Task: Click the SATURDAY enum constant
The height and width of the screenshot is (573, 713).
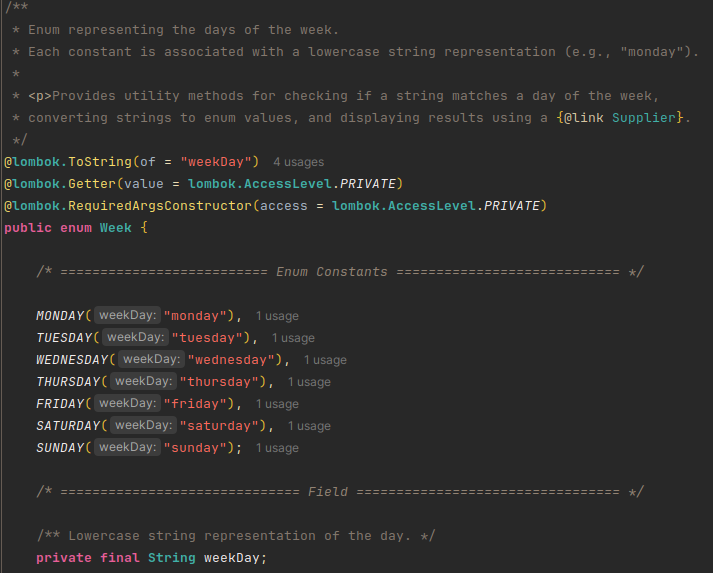Action: (68, 426)
